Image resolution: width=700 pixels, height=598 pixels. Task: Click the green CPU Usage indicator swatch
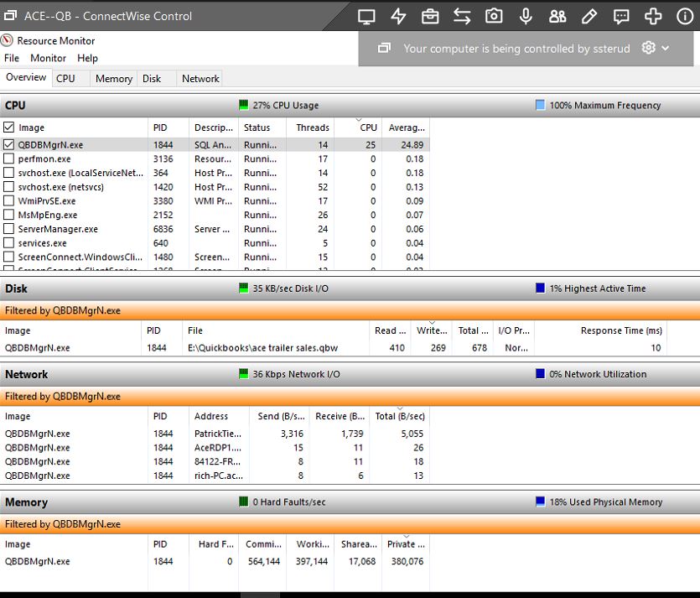[244, 106]
